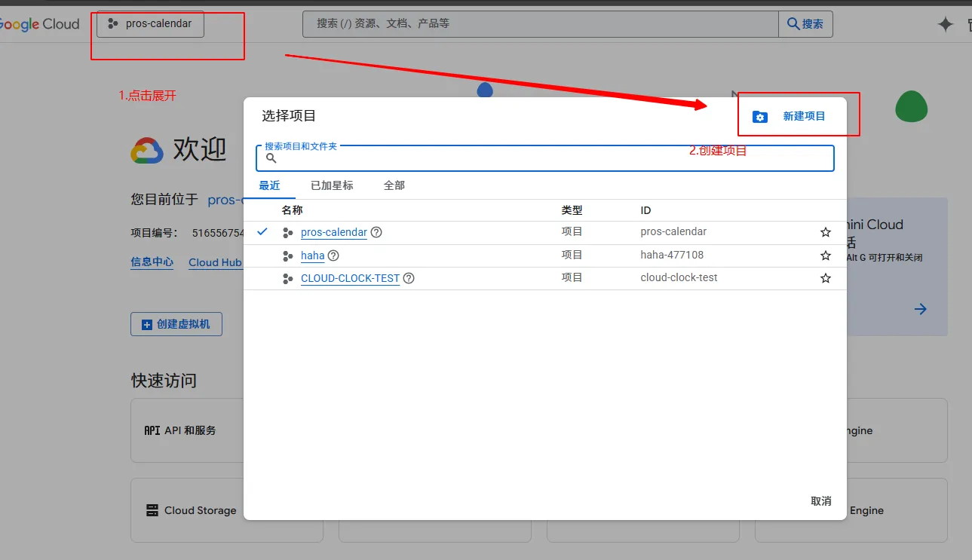Viewport: 972px width, 560px height.
Task: Click help icon next to haha
Action: 333,256
